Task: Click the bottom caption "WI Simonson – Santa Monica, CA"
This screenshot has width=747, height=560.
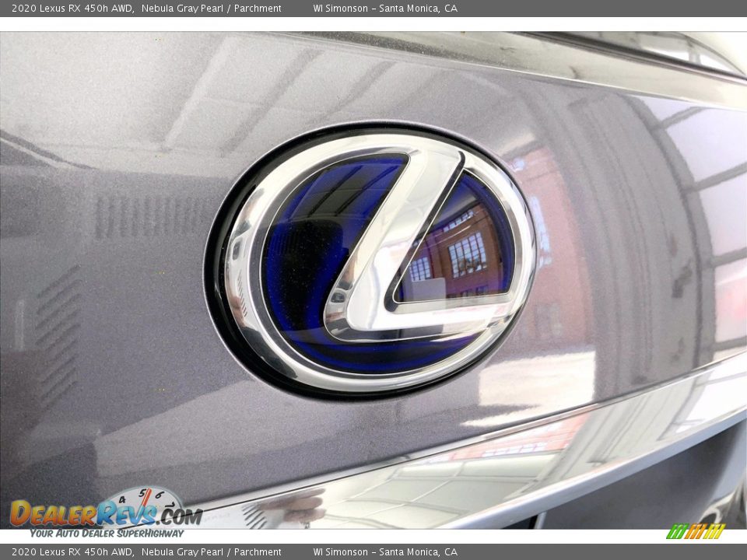Action: (x=385, y=552)
